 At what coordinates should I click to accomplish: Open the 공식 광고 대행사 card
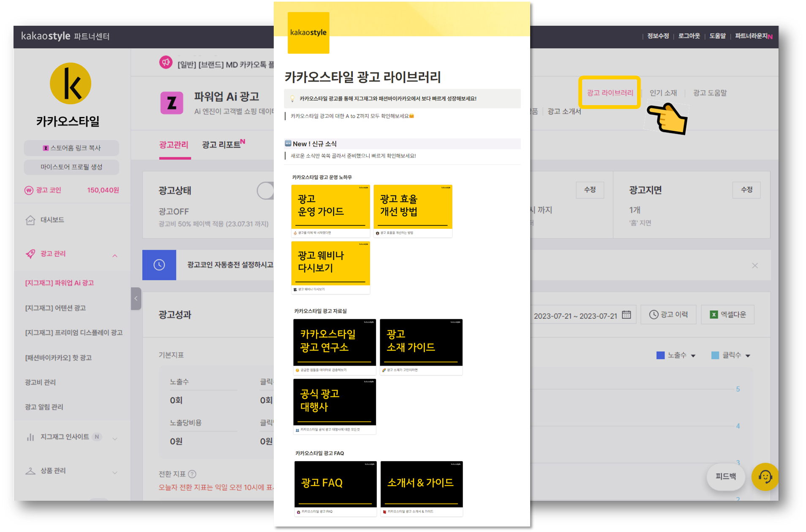(x=335, y=407)
